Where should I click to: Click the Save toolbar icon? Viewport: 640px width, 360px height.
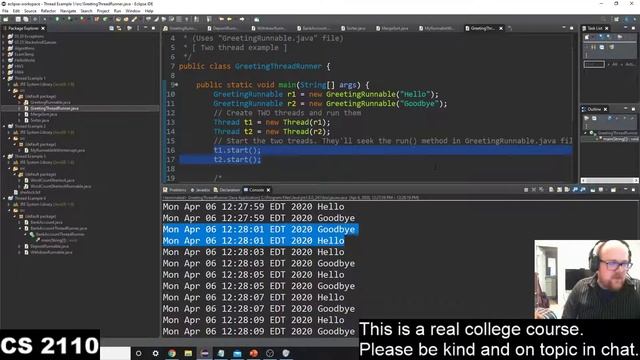[18, 19]
